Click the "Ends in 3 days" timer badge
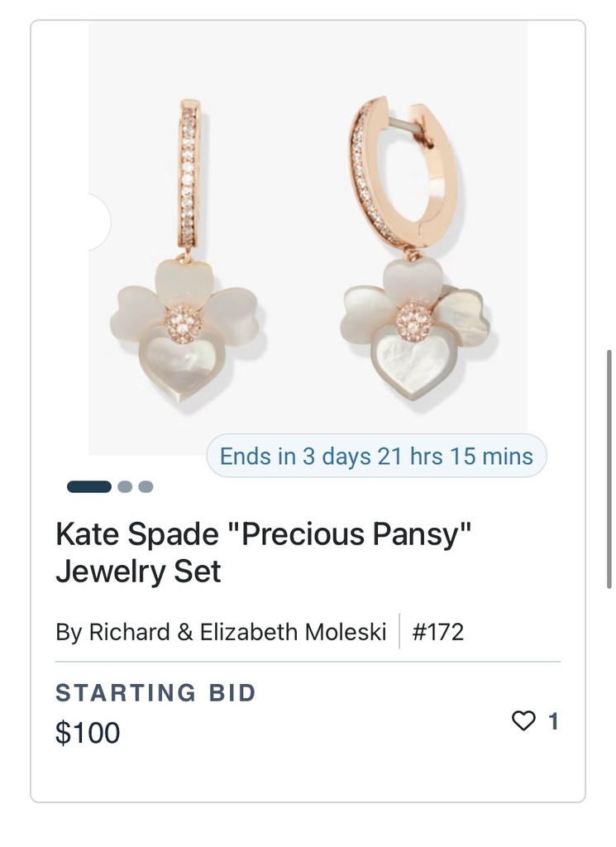The width and height of the screenshot is (616, 847). (x=376, y=456)
